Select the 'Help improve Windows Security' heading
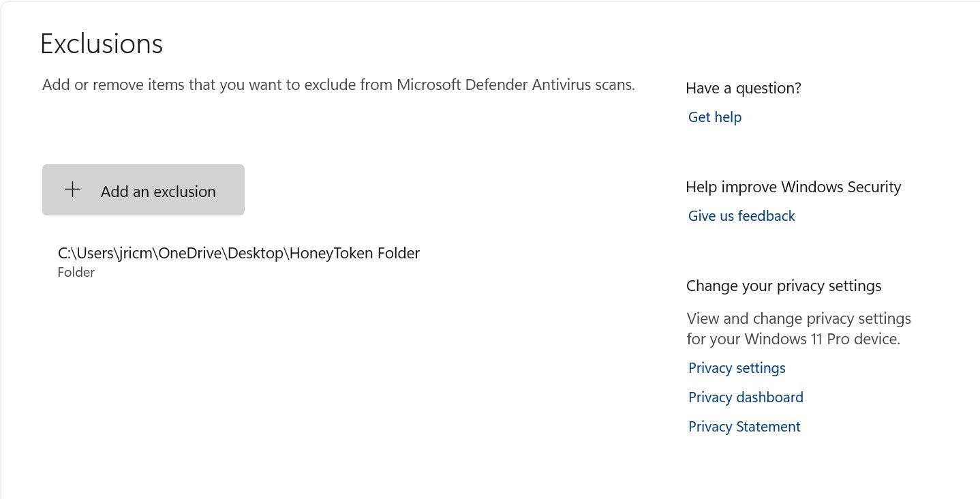The height and width of the screenshot is (499, 980). [793, 187]
